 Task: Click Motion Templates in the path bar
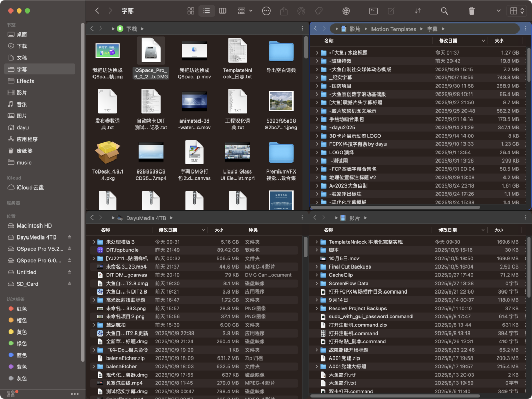click(393, 29)
